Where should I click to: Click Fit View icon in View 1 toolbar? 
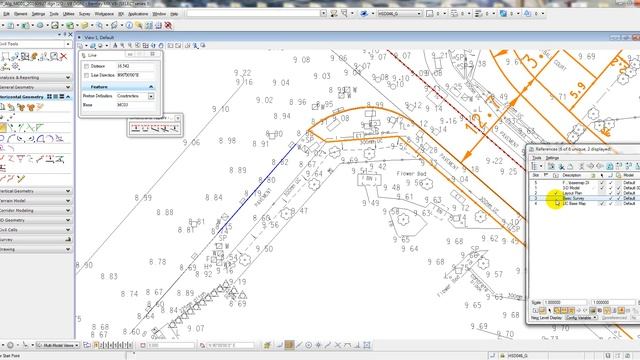click(146, 46)
